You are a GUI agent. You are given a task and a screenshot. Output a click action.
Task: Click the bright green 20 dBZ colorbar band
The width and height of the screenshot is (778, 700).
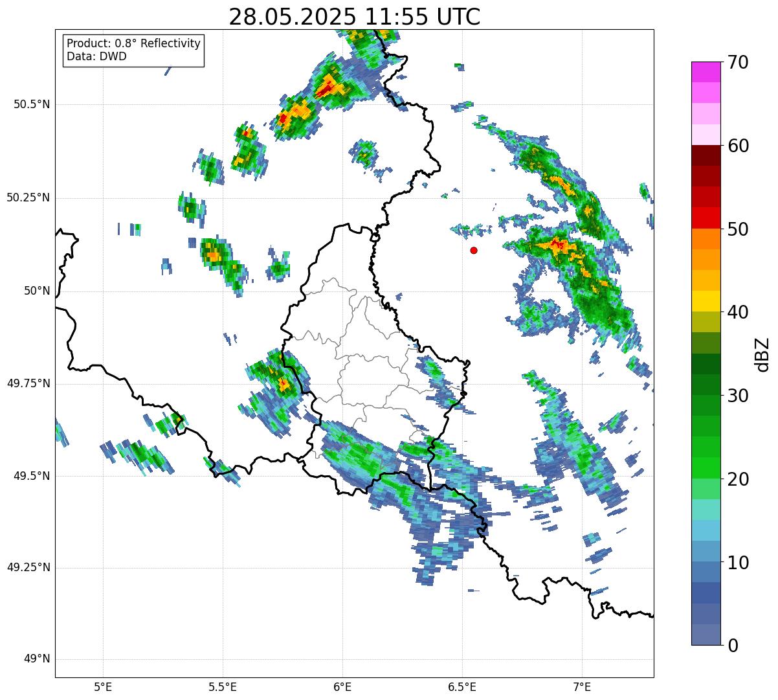click(x=706, y=468)
